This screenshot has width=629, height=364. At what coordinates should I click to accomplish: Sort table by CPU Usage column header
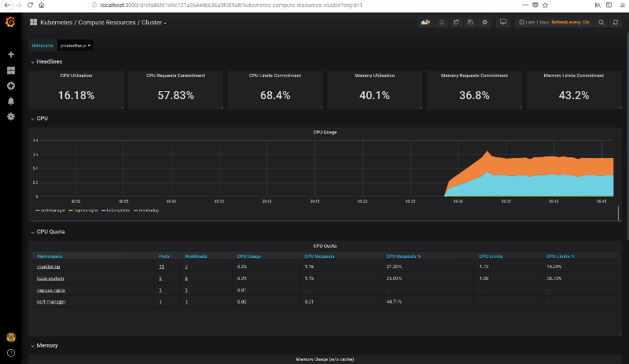point(248,256)
